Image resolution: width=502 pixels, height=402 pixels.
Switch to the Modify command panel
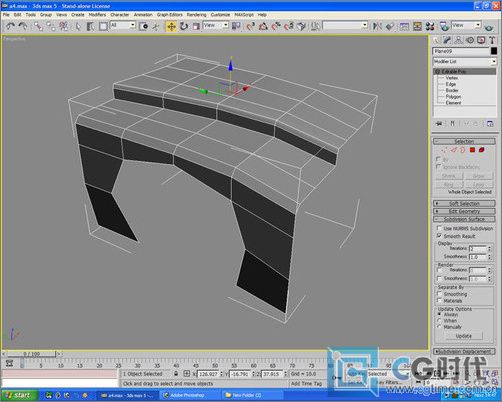coord(447,40)
